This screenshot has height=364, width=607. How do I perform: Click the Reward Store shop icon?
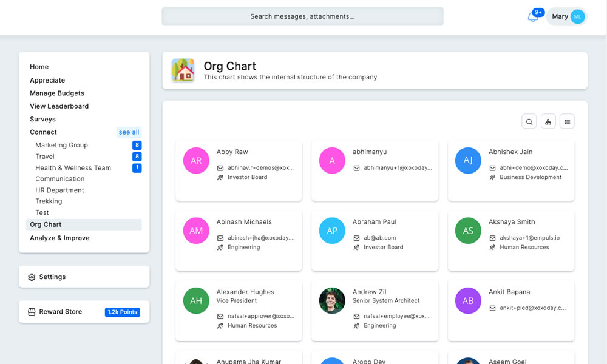[32, 312]
